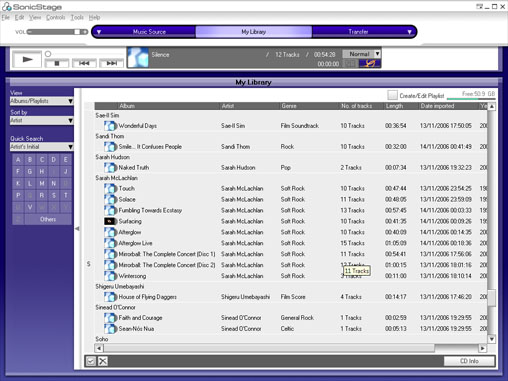
Task: Filter artists by initial S
Action: 54,195
